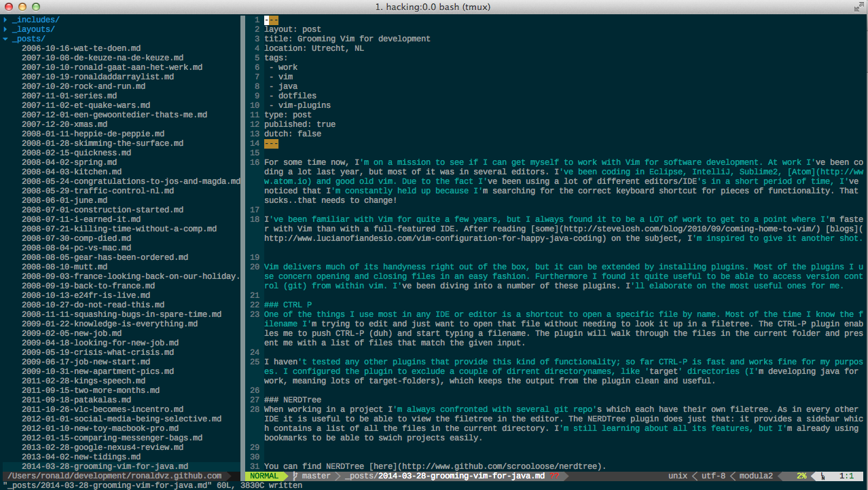Click the fullscreen icon in the title bar
Screen dimensions: 868x490
(858, 7)
